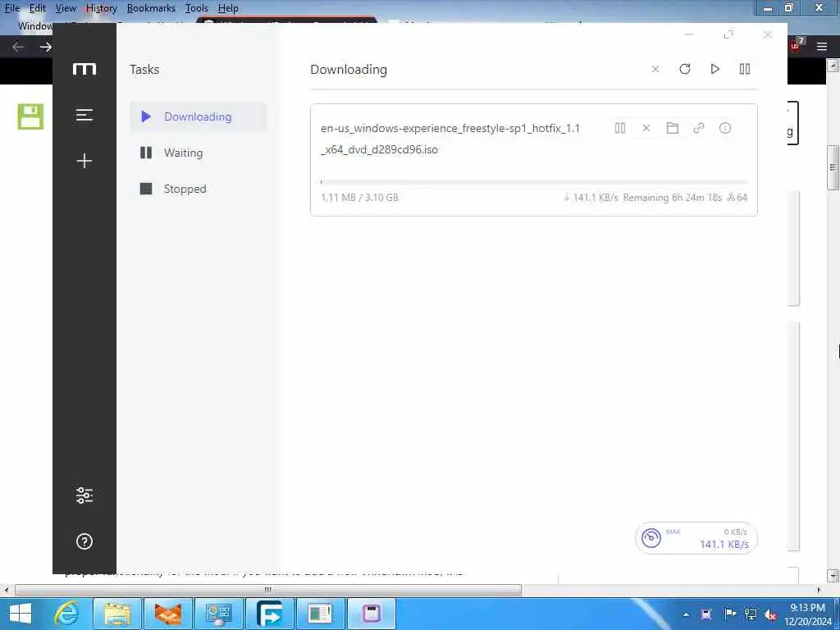The width and height of the screenshot is (840, 630).
Task: Switch to the Motrix purple taskbar icon
Action: click(x=371, y=614)
